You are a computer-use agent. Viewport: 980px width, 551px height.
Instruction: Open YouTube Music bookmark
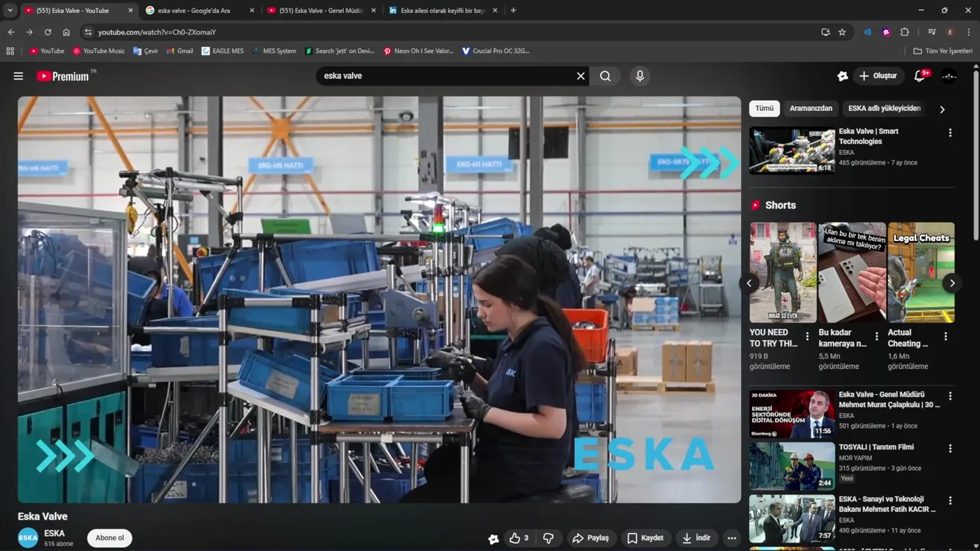[x=99, y=51]
